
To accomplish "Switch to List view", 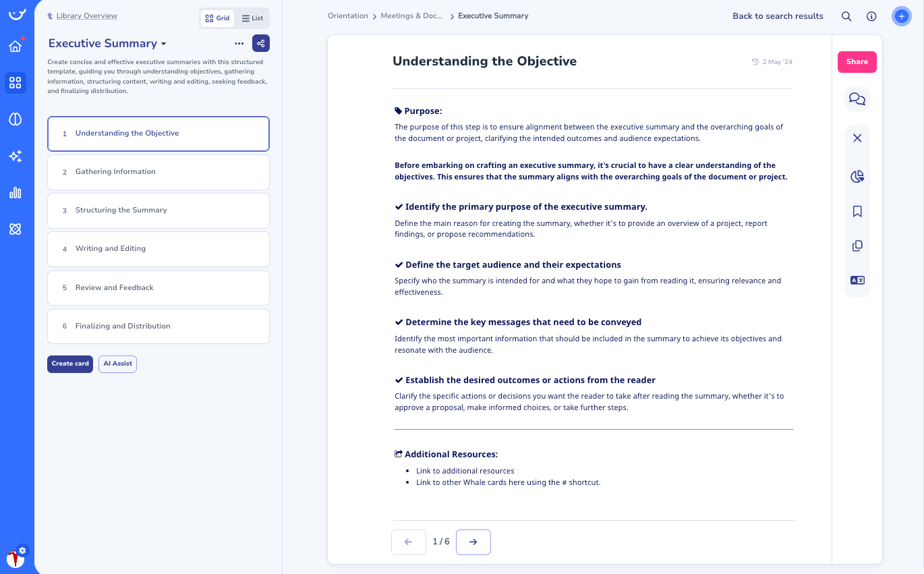I will tap(252, 18).
